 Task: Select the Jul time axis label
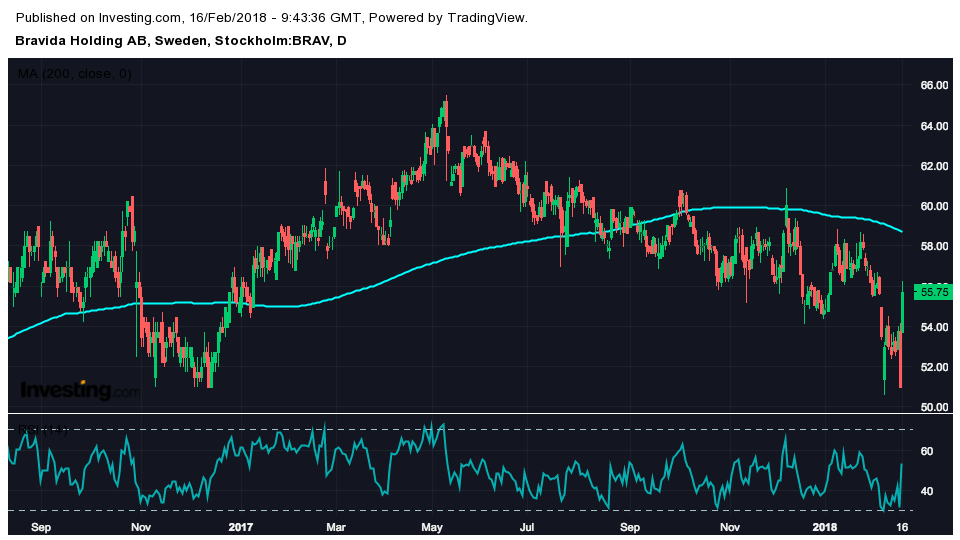click(x=527, y=527)
